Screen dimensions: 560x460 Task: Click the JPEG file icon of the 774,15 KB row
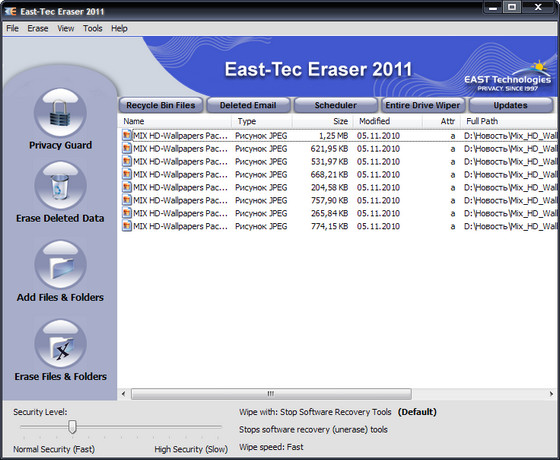pos(126,226)
